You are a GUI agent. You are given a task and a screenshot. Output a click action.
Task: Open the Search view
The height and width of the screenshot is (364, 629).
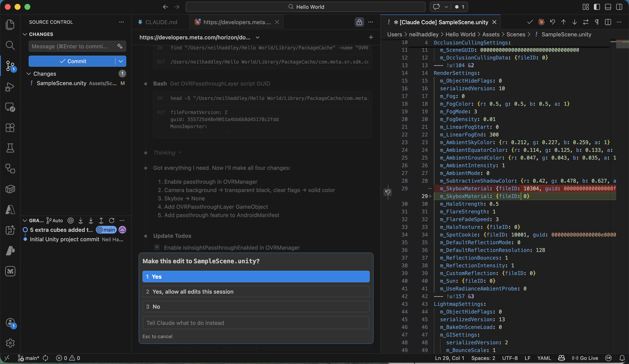point(10,45)
